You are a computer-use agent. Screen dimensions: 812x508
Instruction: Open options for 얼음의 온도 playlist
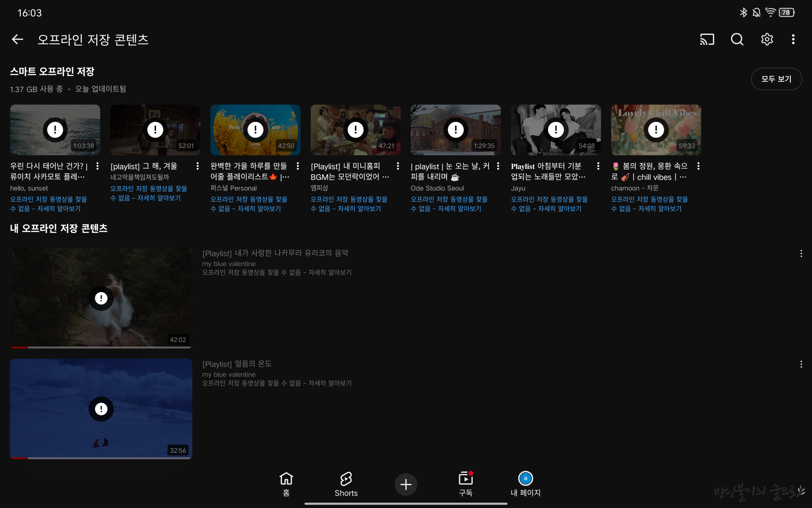[801, 364]
